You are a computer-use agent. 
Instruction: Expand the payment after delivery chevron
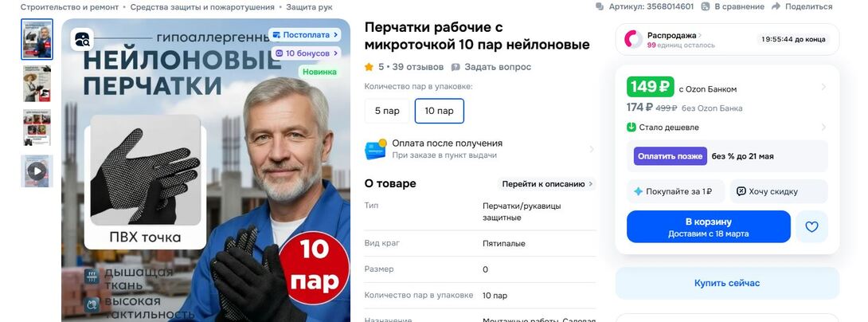pos(591,149)
